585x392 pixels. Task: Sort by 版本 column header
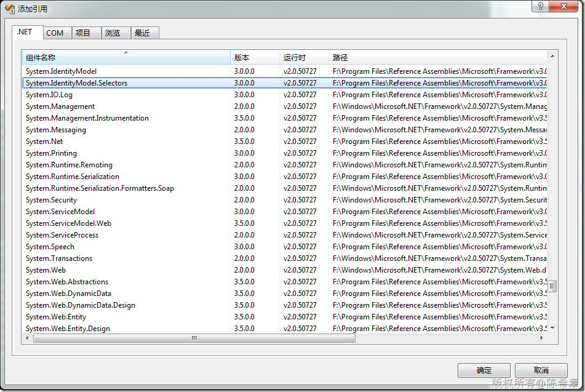click(255, 57)
